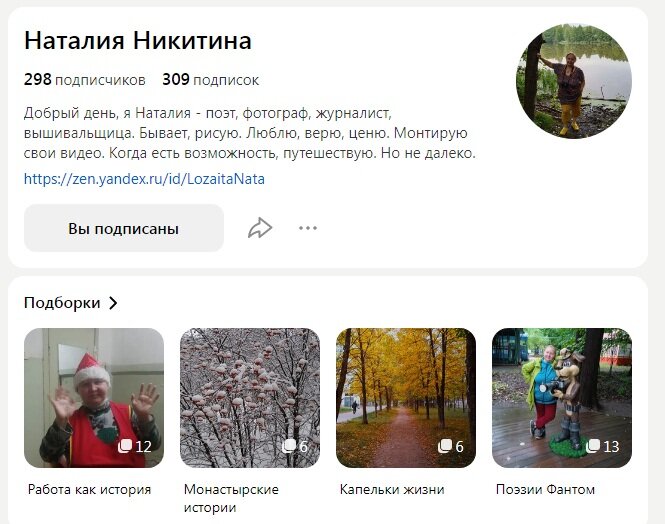
Task: Click the stack icon on Монастырские истории thumbnail
Action: (x=289, y=446)
